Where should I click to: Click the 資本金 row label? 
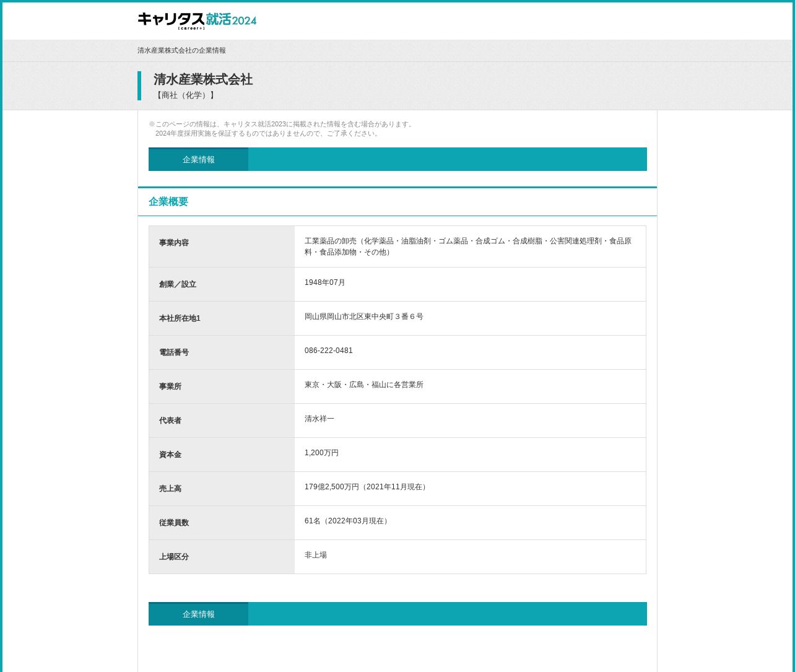(x=170, y=455)
